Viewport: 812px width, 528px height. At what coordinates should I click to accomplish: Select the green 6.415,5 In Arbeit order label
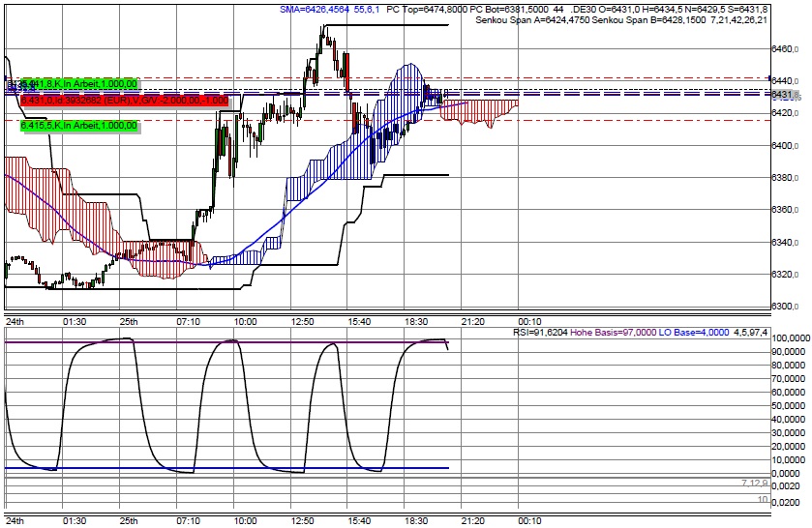coord(78,126)
